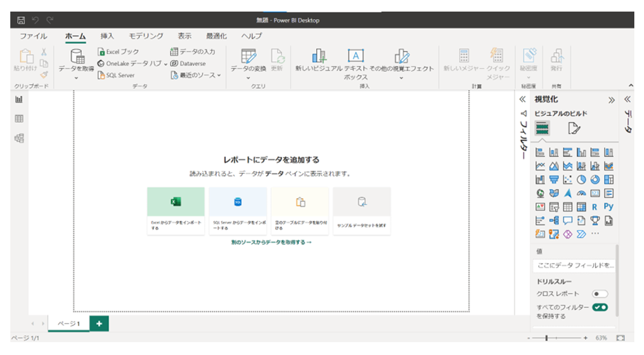The image size is (644, 355).
Task: Click データの入力 button
Action: click(x=193, y=51)
